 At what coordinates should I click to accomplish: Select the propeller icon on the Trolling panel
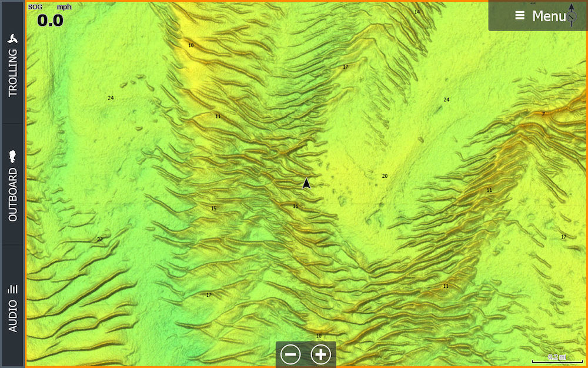coord(13,38)
